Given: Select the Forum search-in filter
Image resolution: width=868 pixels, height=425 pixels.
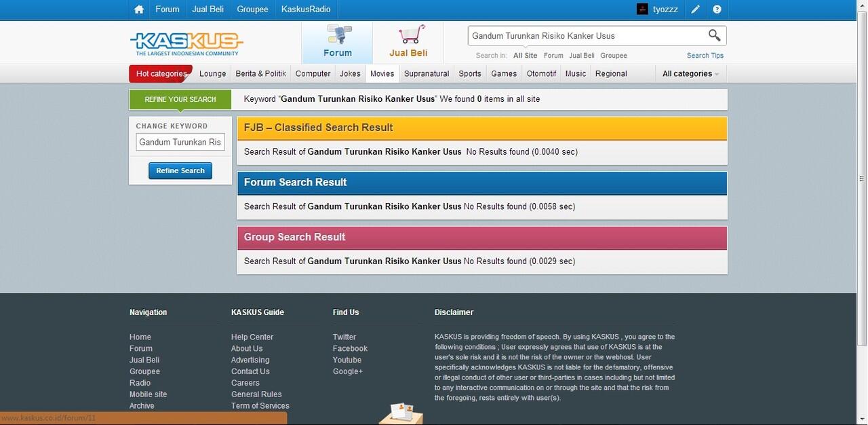Looking at the screenshot, I should tap(553, 56).
